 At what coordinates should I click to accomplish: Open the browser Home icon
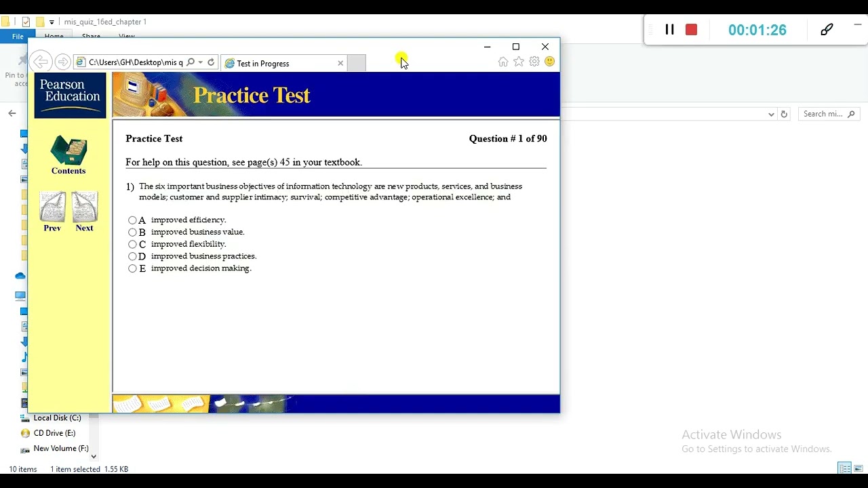(x=503, y=62)
